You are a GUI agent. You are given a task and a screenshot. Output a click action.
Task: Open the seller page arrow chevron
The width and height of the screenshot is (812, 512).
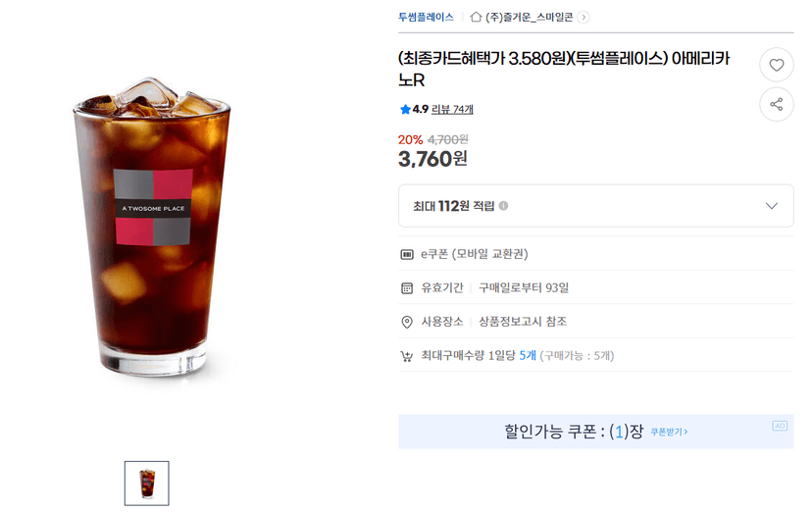tap(584, 17)
